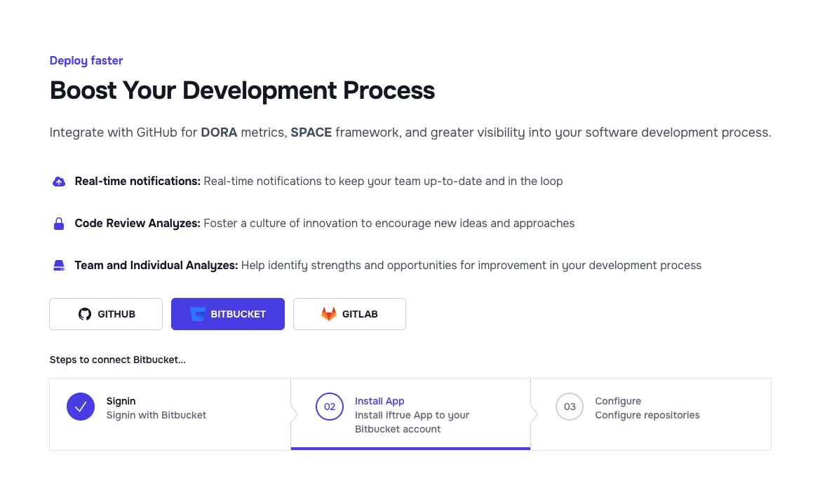The height and width of the screenshot is (504, 834).
Task: Click the completed checkmark circle for Signin
Action: coord(81,407)
